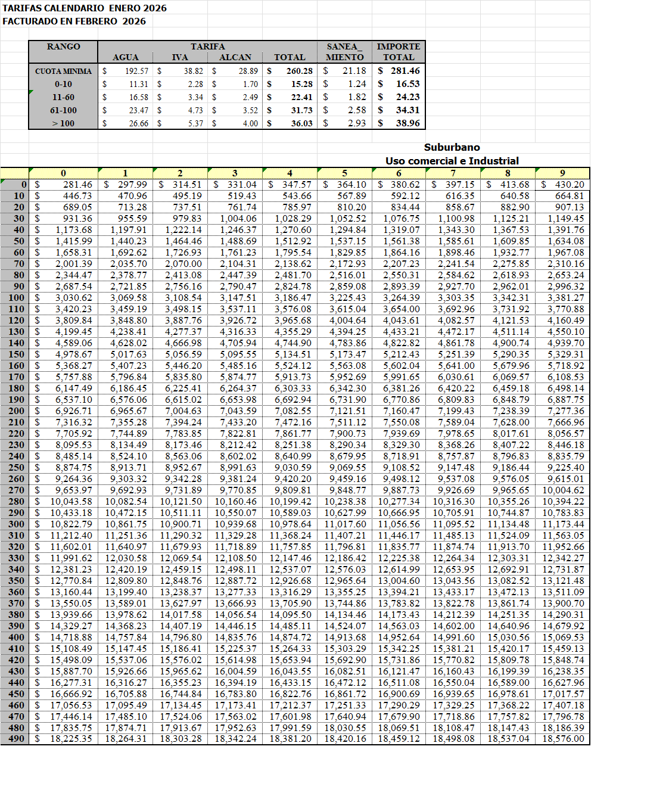This screenshot has height=796, width=672.
Task: Click the ALCAN column header
Action: coord(235,57)
